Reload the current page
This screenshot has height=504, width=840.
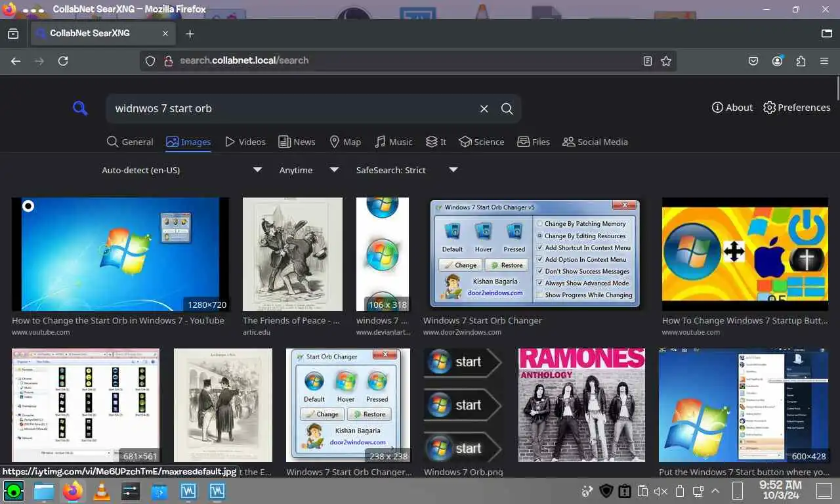[63, 61]
